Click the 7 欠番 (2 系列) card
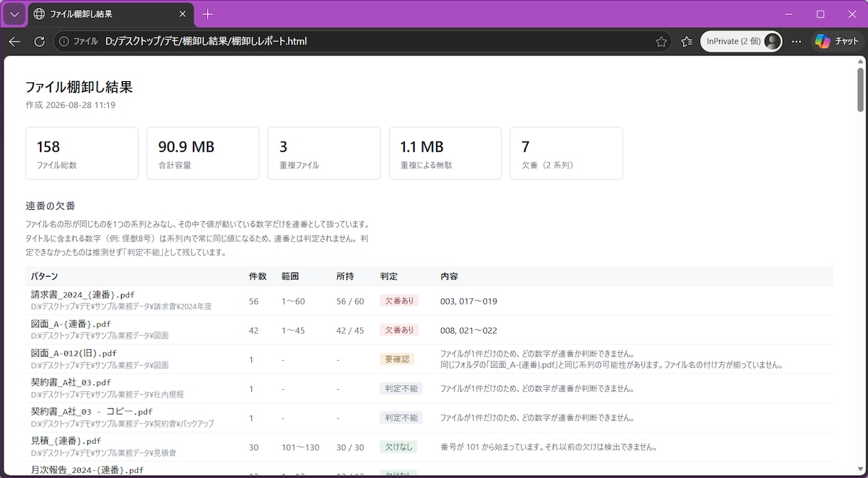The width and height of the screenshot is (868, 478). 566,153
